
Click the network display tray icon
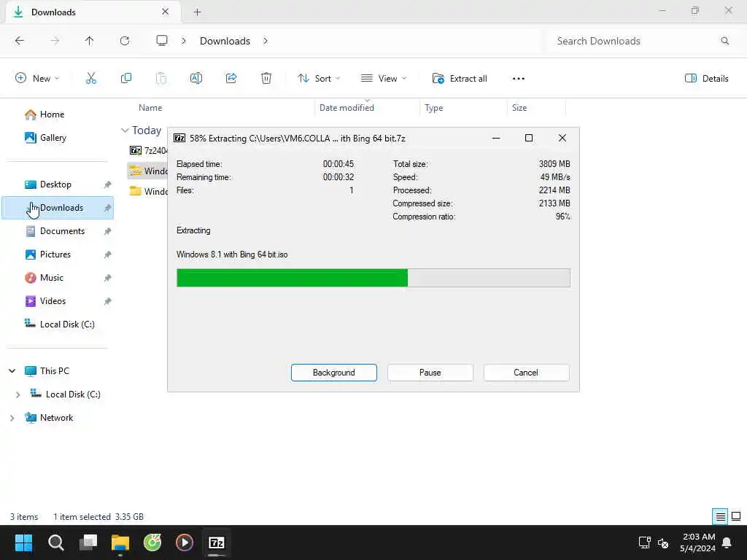point(645,542)
